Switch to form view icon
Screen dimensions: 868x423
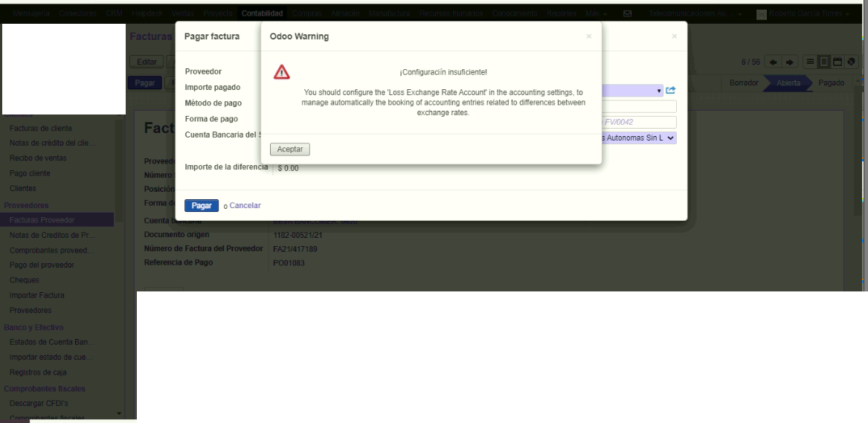tap(823, 62)
